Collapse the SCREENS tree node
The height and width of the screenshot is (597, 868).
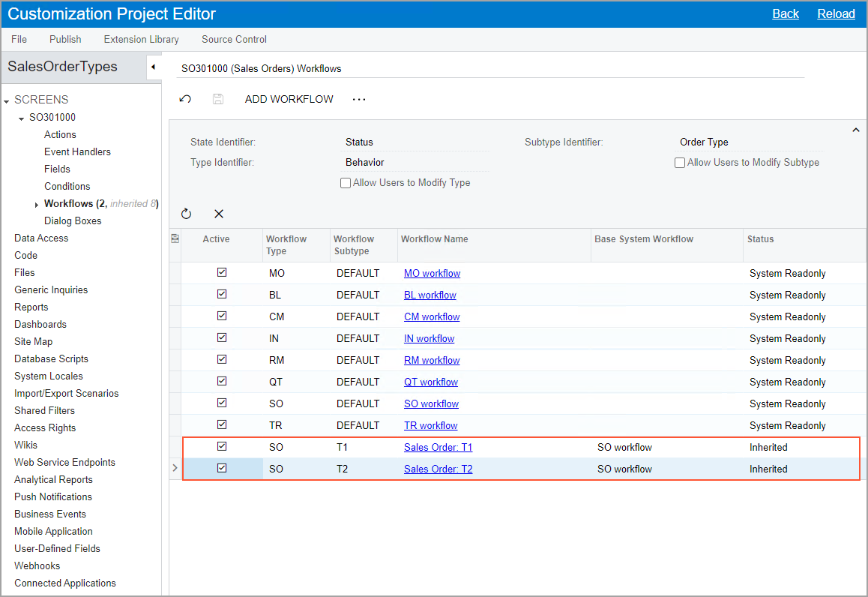click(x=7, y=100)
